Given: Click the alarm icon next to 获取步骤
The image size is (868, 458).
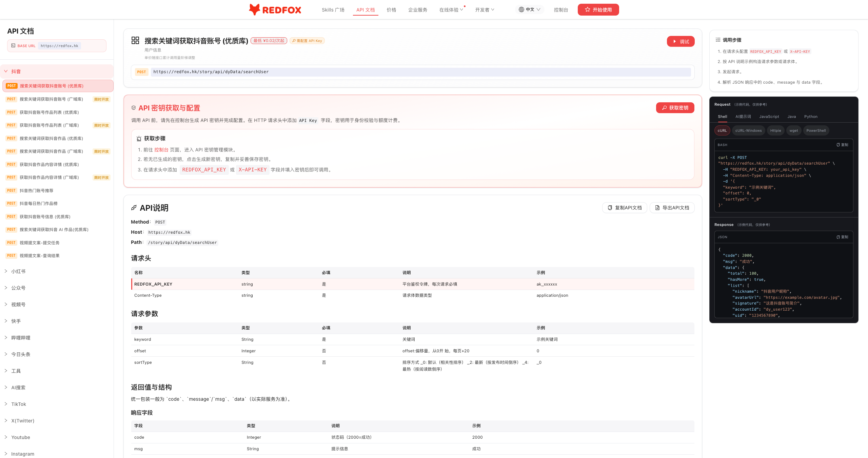Looking at the screenshot, I should [x=139, y=139].
